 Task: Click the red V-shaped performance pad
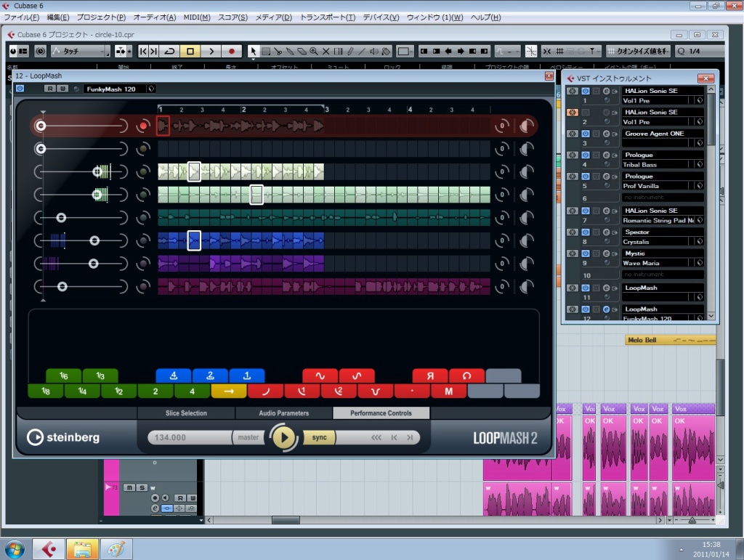pyautogui.click(x=376, y=391)
